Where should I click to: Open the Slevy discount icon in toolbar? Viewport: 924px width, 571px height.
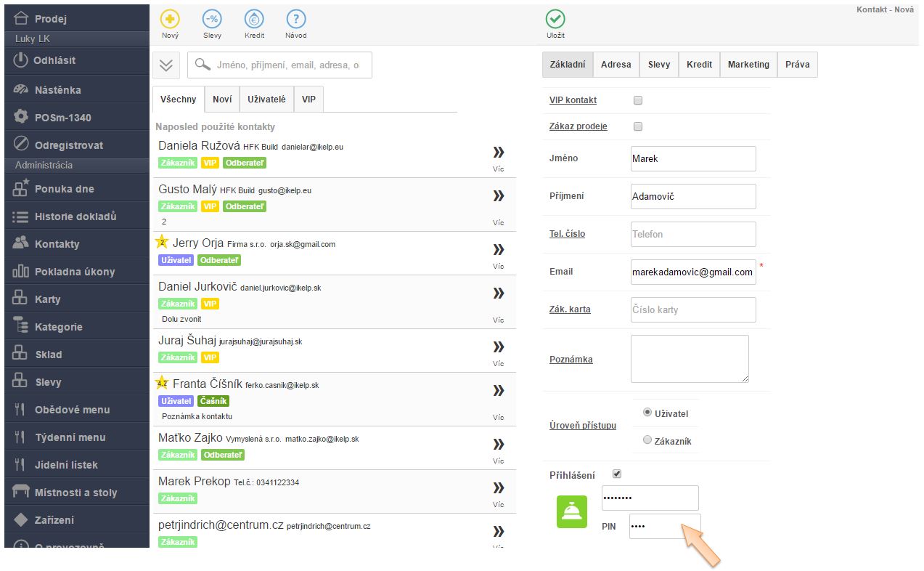tap(212, 20)
